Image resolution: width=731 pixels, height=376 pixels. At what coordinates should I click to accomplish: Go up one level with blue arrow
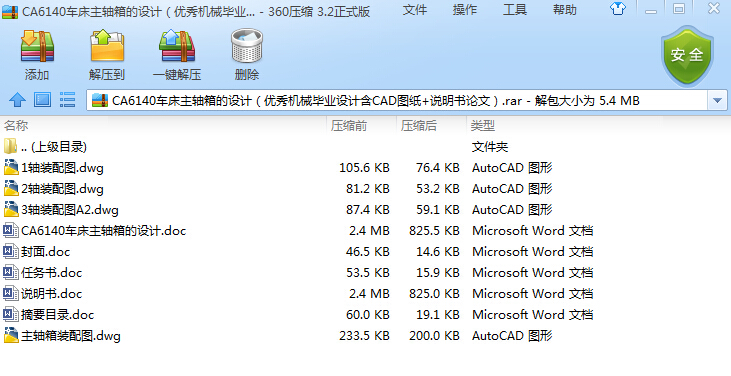(x=17, y=100)
